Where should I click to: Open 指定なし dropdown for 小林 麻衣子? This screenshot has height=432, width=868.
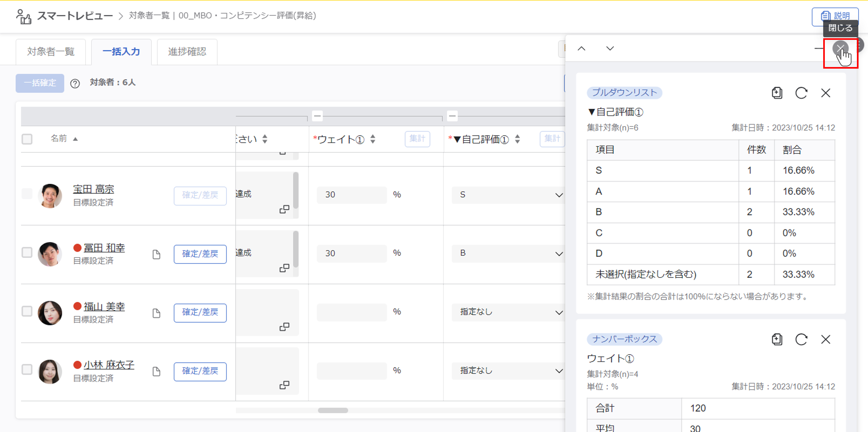tap(508, 371)
